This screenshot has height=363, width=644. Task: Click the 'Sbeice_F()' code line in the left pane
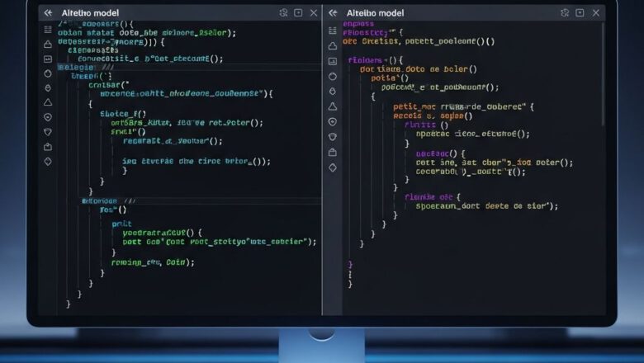point(123,114)
